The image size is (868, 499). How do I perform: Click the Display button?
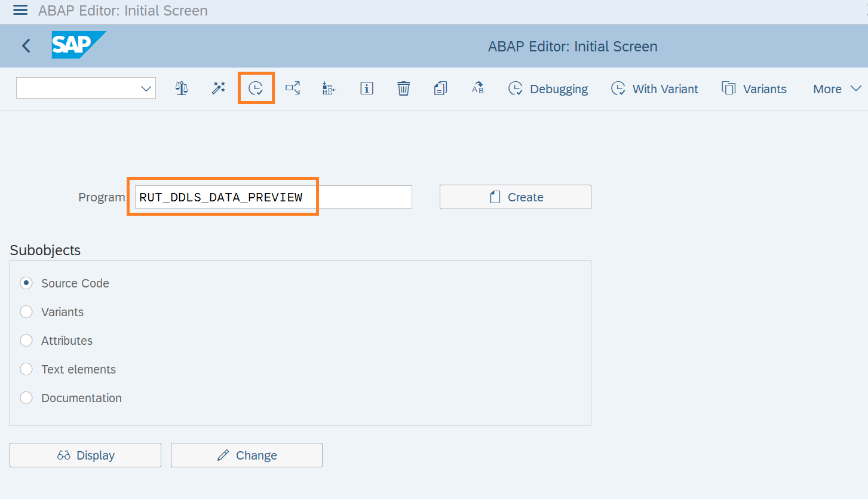pos(85,455)
